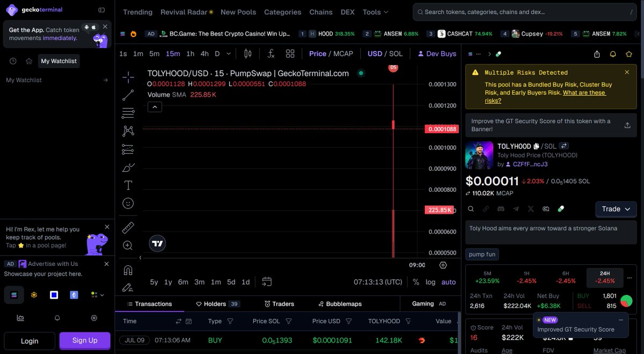Switch chart currency to SOL

[x=396, y=54]
